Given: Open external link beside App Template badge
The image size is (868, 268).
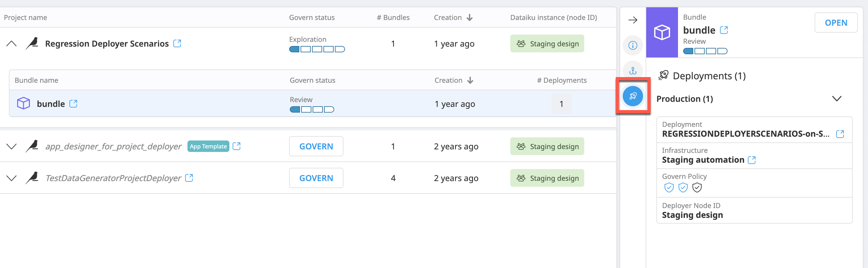Looking at the screenshot, I should 237,146.
